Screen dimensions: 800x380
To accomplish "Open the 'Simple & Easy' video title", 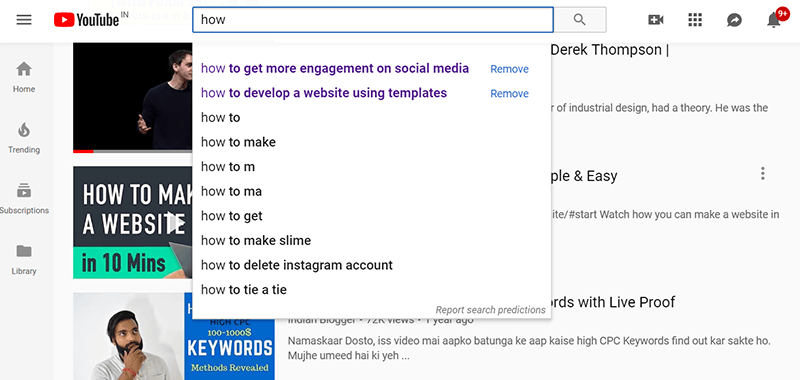I will coord(584,176).
